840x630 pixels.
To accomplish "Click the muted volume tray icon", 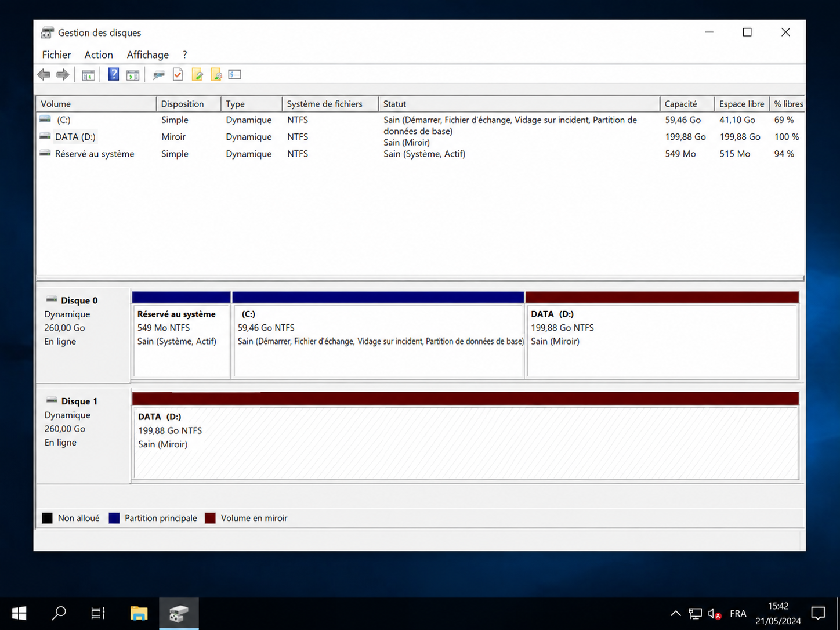I will [715, 614].
